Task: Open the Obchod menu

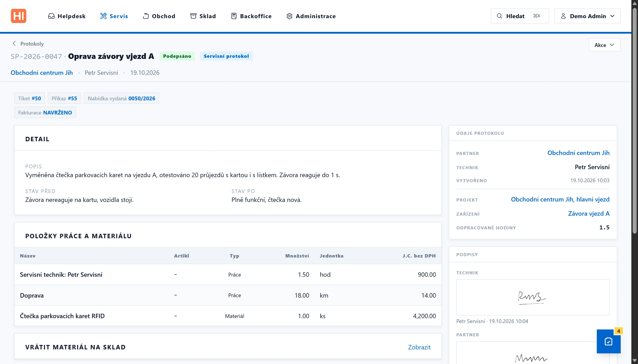Action: (159, 16)
